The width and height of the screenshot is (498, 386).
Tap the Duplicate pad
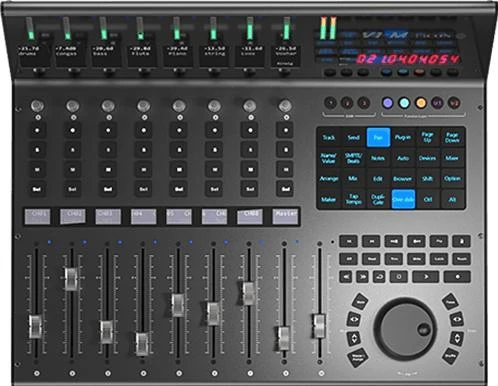click(378, 199)
